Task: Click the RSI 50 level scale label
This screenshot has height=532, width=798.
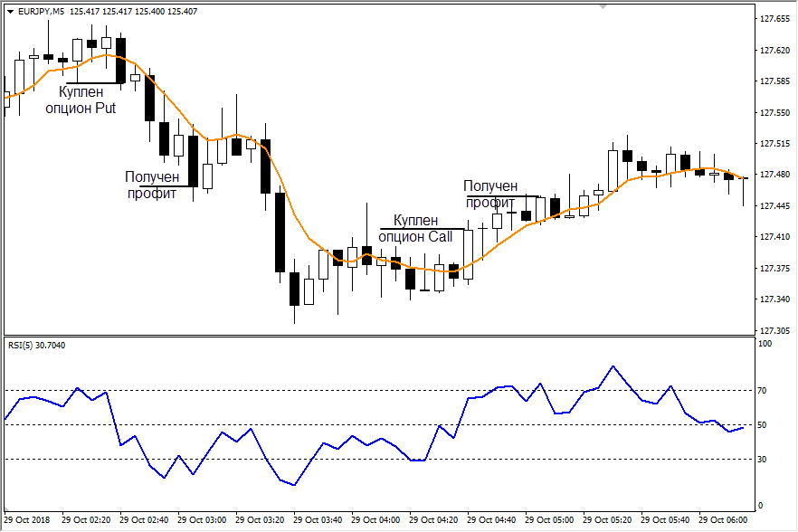Action: 764,425
